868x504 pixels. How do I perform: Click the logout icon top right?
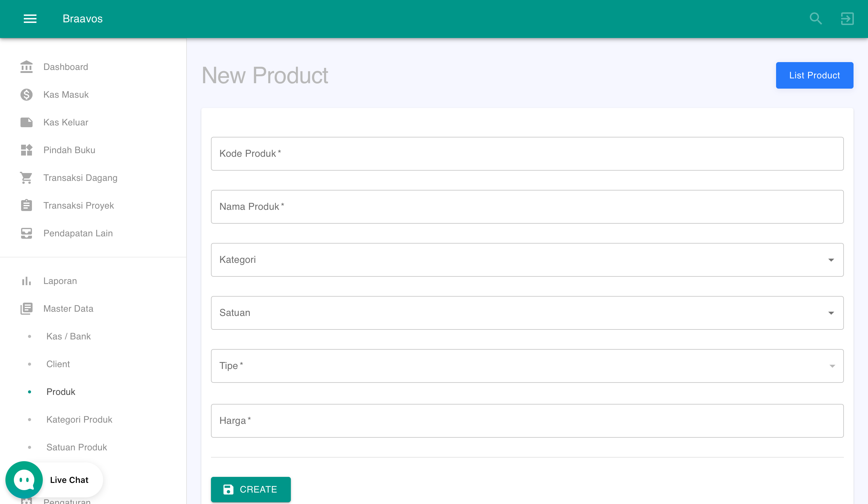pos(847,19)
